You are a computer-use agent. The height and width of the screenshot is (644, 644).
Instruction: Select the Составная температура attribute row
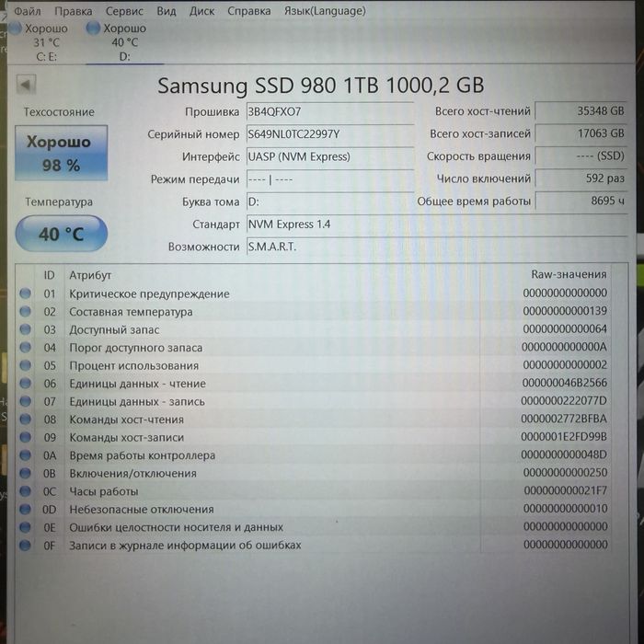click(314, 311)
